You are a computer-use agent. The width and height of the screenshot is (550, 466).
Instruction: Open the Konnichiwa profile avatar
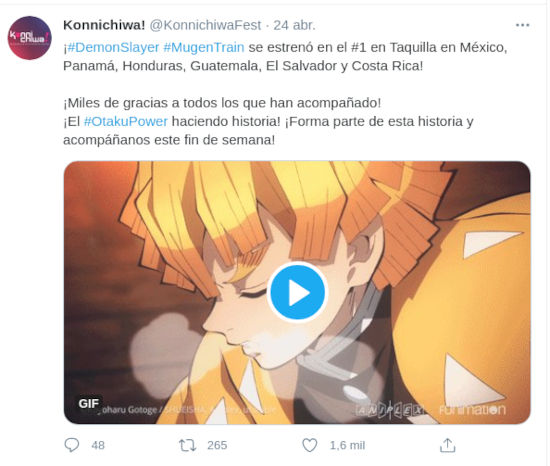click(x=30, y=38)
